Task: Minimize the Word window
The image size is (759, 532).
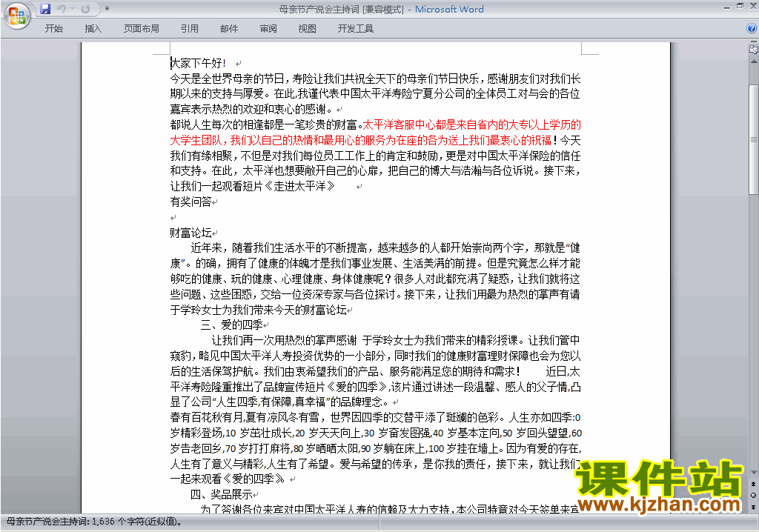Action: click(726, 7)
